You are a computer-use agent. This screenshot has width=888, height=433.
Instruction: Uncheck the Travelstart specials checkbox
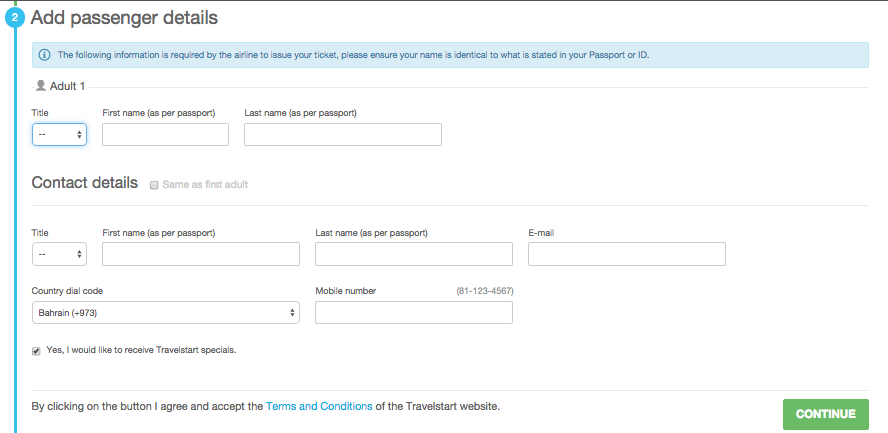pos(36,351)
